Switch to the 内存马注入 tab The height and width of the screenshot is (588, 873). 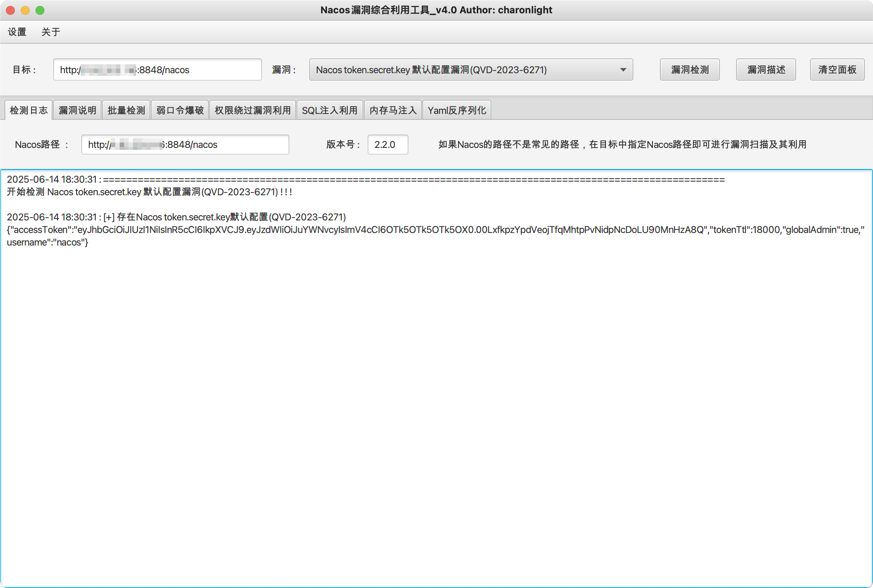[392, 110]
